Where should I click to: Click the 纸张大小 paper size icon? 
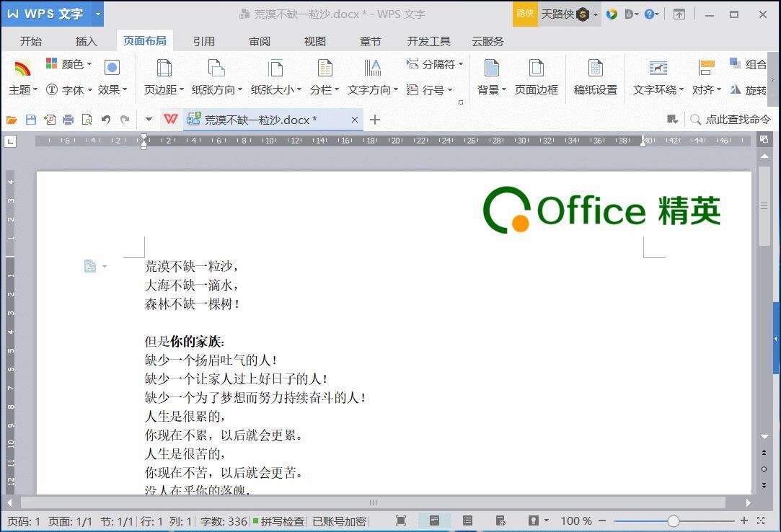275,68
